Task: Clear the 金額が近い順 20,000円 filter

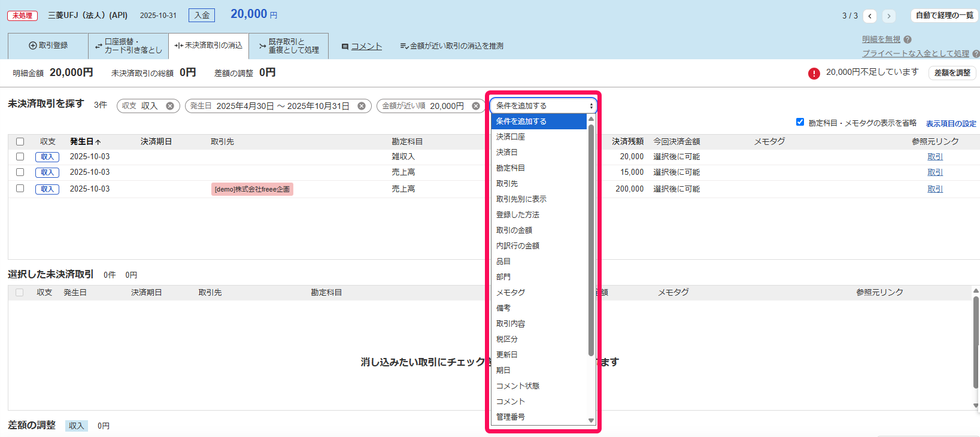Action: (x=476, y=106)
